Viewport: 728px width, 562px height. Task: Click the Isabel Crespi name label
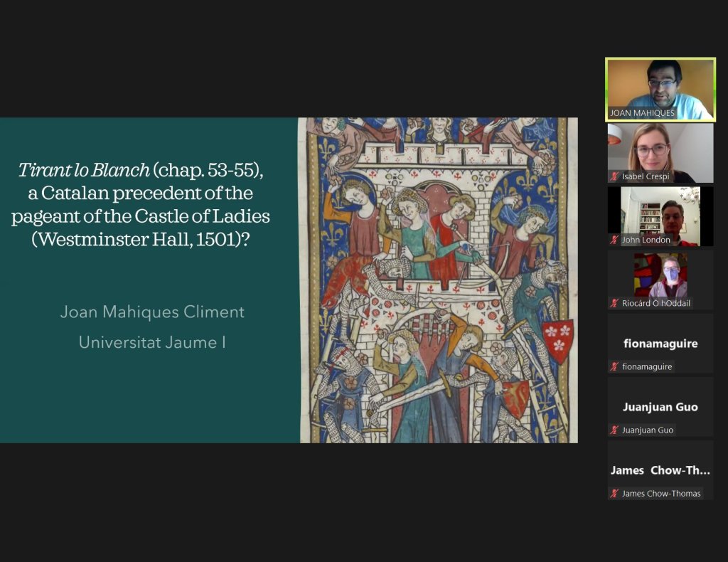click(x=648, y=176)
